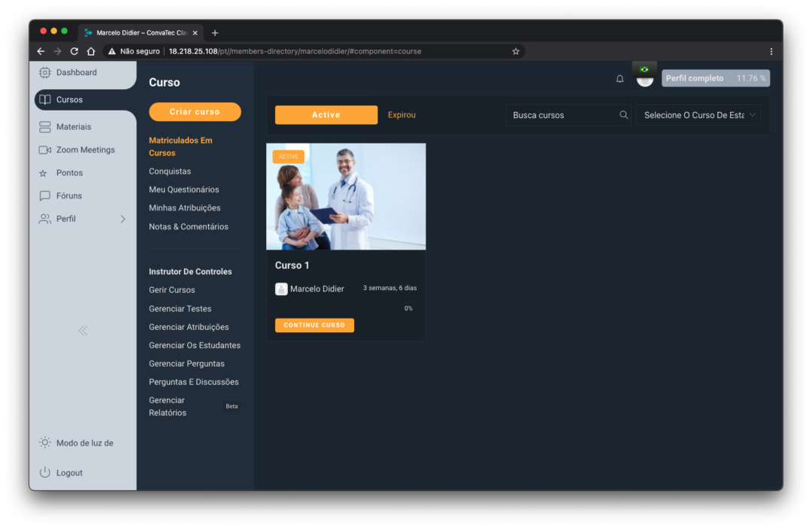Click the notification bell icon

(620, 78)
